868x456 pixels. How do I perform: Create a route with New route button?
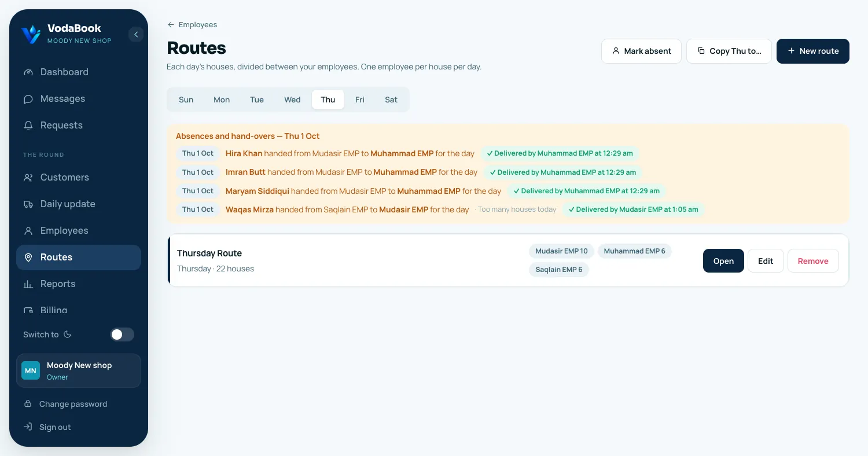click(x=813, y=51)
